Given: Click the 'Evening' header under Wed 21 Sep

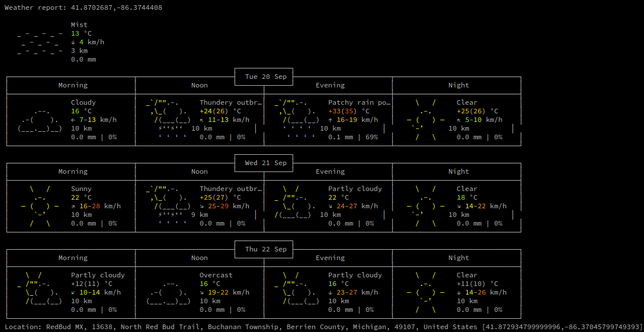Looking at the screenshot, I should point(330,171).
